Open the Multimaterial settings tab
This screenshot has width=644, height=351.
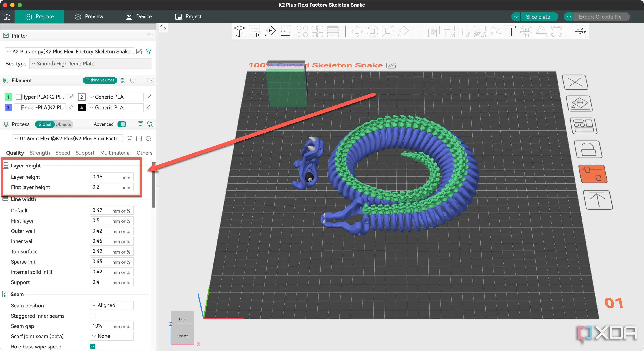115,153
